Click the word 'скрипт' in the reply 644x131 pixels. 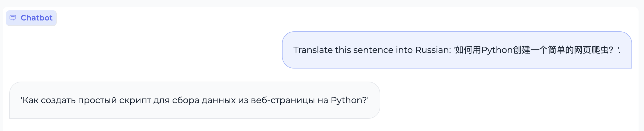pyautogui.click(x=135, y=100)
